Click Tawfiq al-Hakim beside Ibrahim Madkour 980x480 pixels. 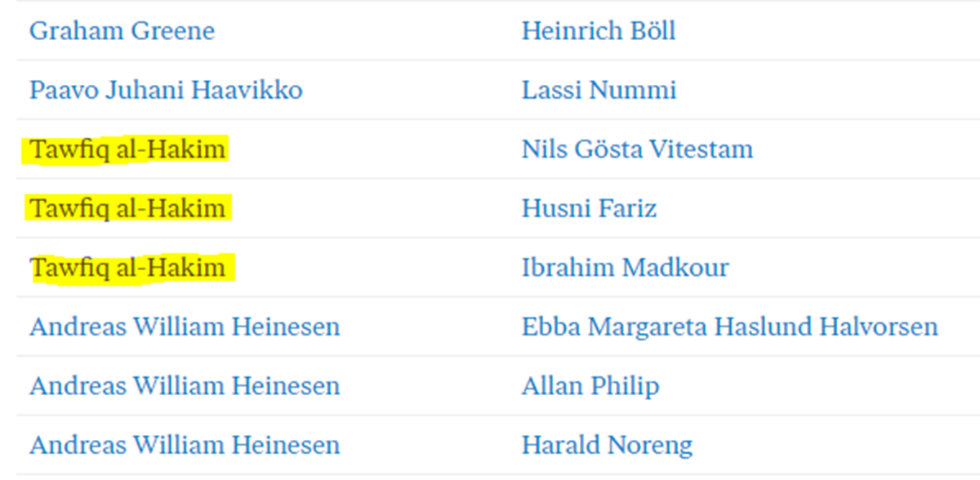pyautogui.click(x=127, y=268)
